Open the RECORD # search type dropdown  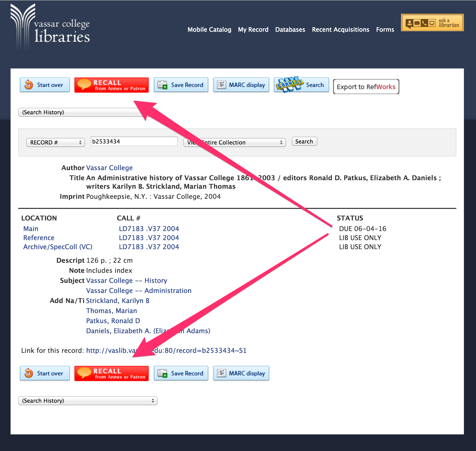56,142
